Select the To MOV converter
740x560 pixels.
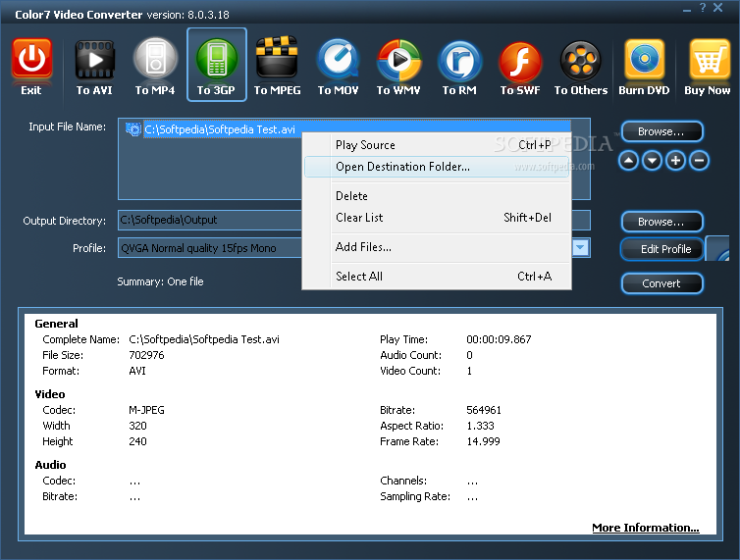tap(338, 67)
